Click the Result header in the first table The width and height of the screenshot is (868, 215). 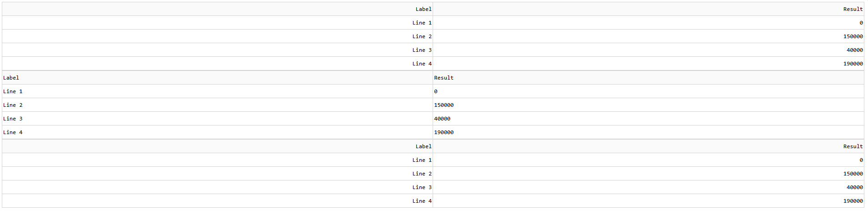(648, 9)
